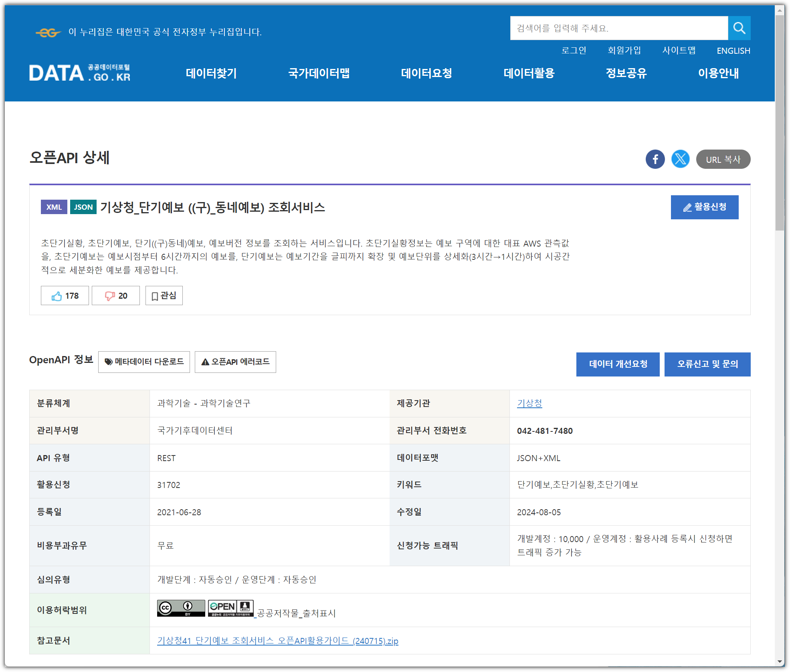
Task: Open the 데이터찾기 menu
Action: tap(211, 73)
